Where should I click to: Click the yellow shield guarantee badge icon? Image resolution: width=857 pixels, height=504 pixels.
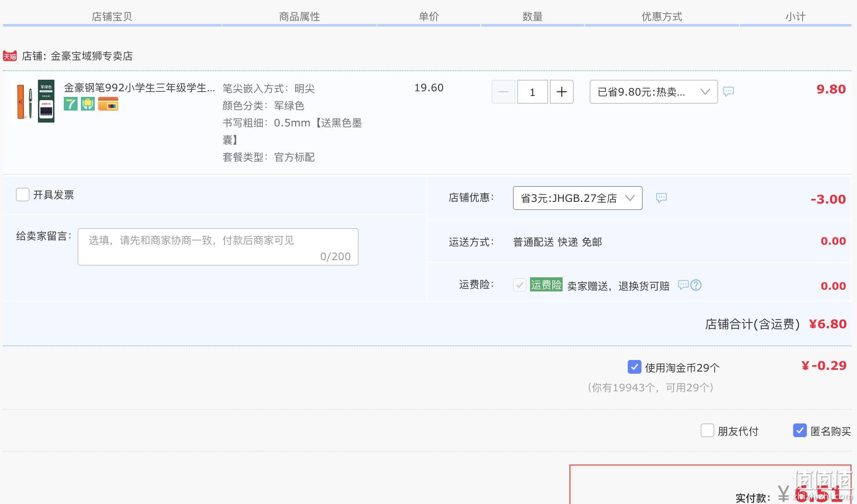pos(88,104)
